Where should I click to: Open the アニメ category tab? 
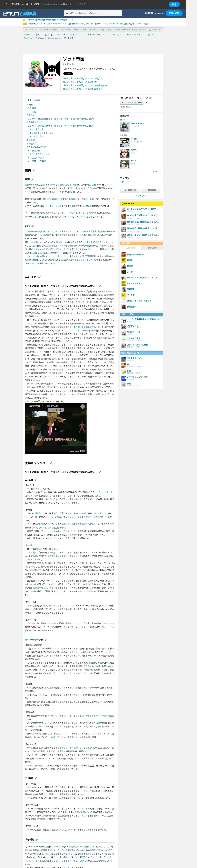[x=28, y=30]
